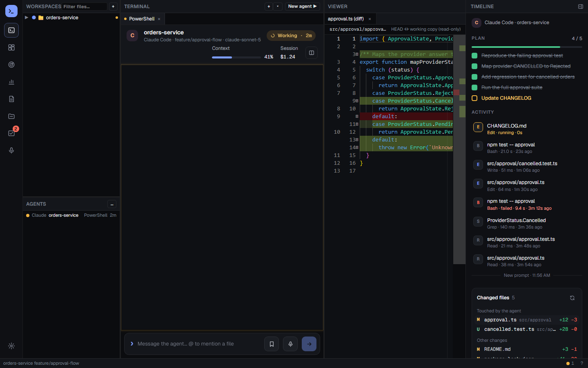The width and height of the screenshot is (588, 368).
Task: Refresh the Changed files list
Action: click(572, 298)
